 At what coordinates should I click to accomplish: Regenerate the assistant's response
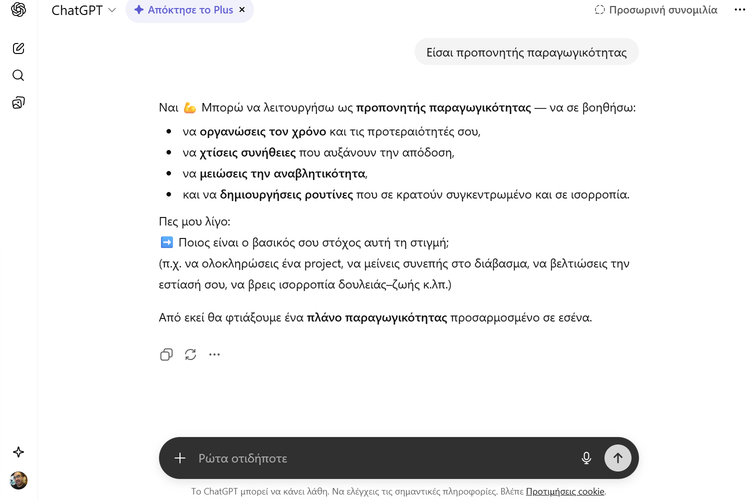pyautogui.click(x=190, y=354)
